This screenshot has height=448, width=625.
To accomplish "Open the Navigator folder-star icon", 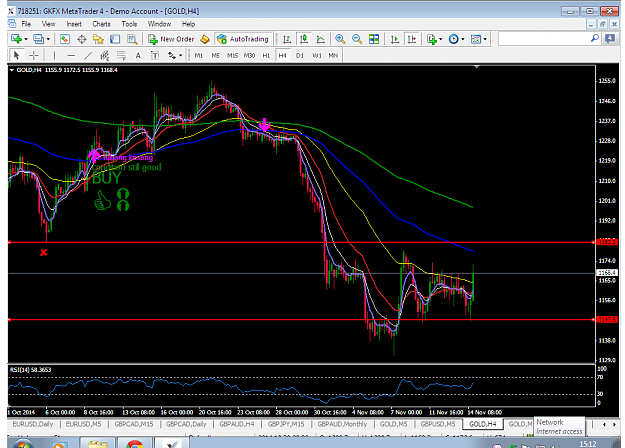I will (x=98, y=39).
